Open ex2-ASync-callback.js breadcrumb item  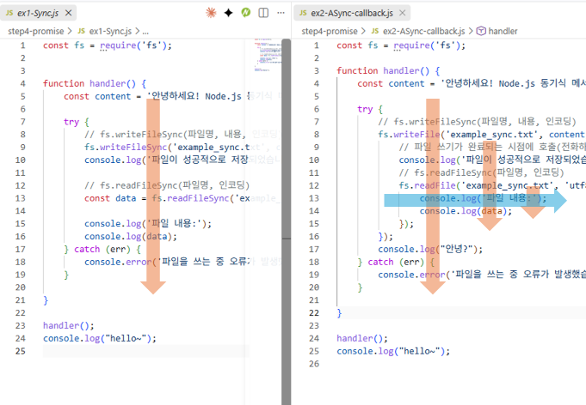point(418,31)
